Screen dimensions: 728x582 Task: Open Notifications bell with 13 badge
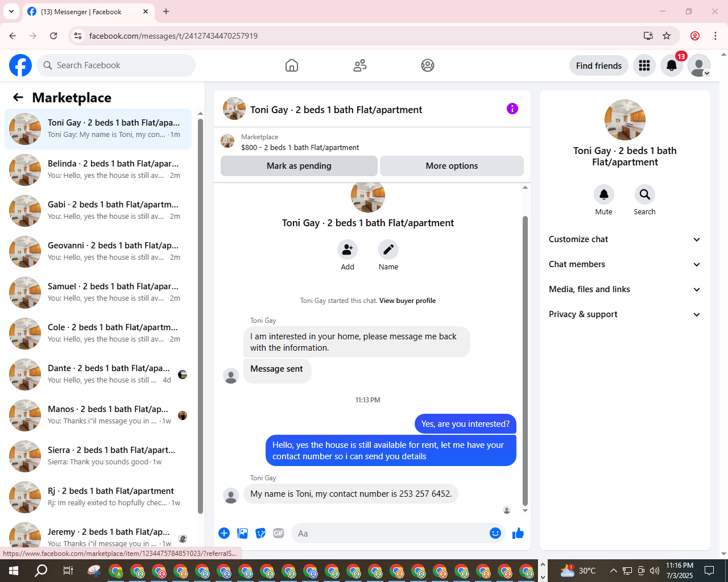(672, 65)
